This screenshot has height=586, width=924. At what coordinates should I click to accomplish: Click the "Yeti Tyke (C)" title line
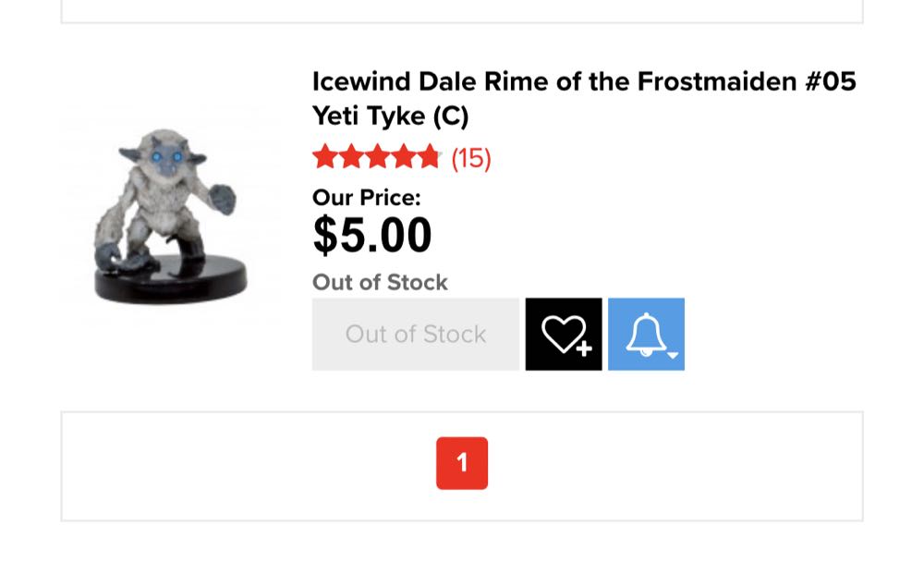(390, 117)
